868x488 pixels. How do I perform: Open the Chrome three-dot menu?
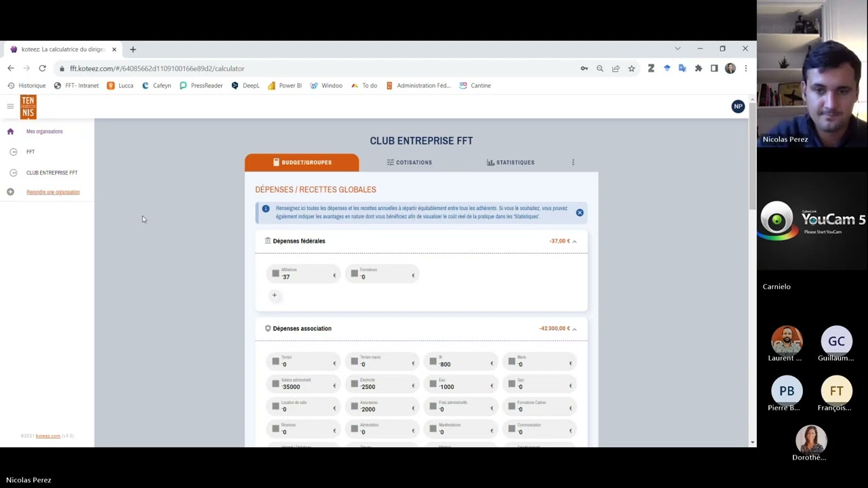(x=745, y=68)
